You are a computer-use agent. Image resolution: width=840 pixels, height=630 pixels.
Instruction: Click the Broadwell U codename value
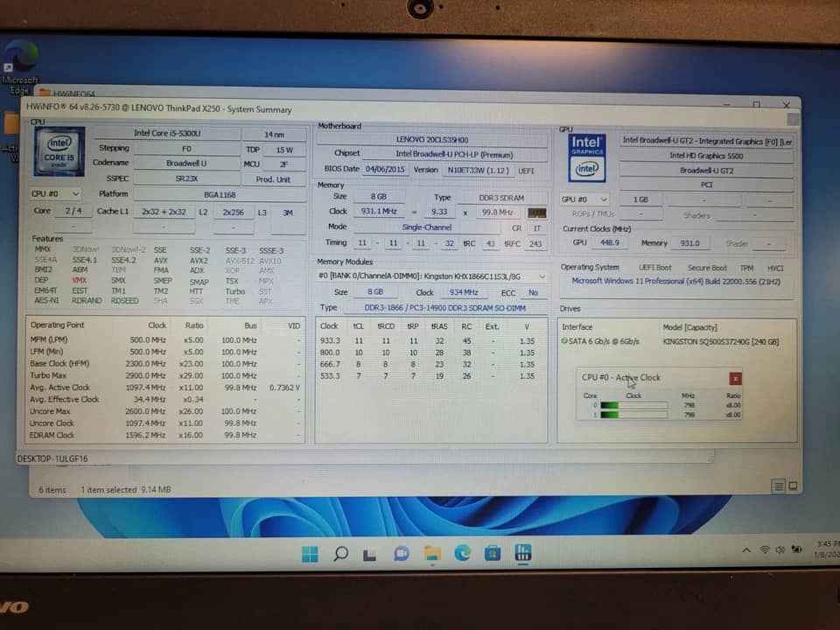tap(185, 164)
